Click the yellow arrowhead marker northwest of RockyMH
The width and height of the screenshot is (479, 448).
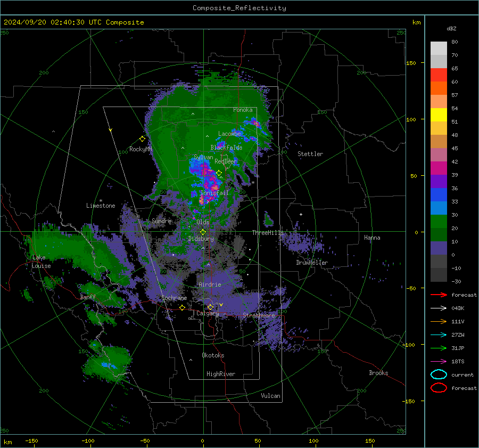click(111, 131)
